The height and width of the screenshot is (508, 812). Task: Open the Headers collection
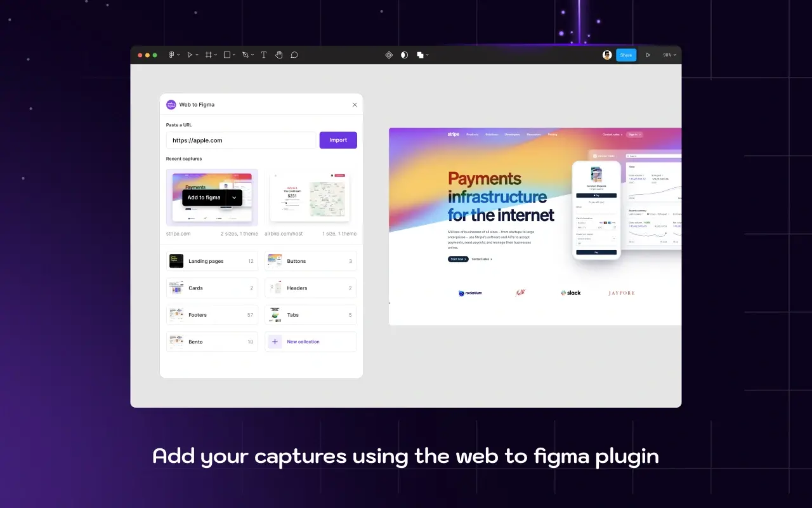point(311,288)
